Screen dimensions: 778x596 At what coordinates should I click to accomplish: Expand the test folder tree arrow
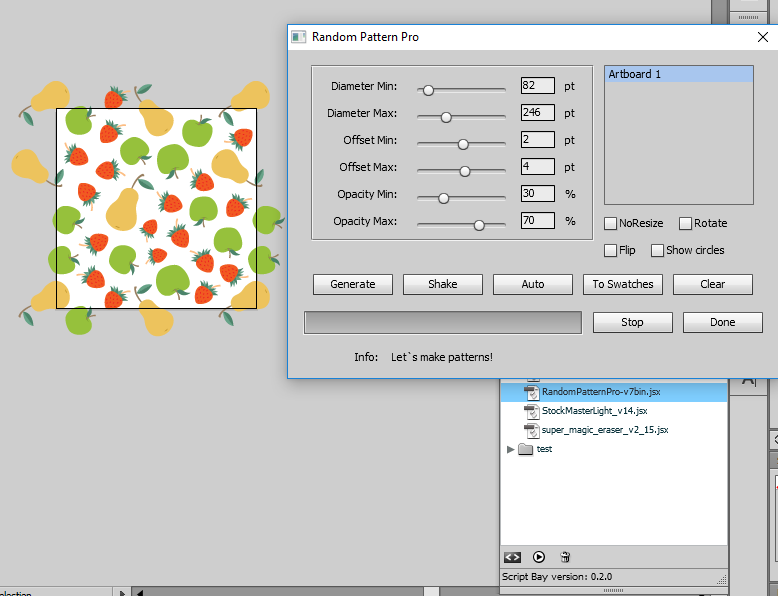coord(512,449)
